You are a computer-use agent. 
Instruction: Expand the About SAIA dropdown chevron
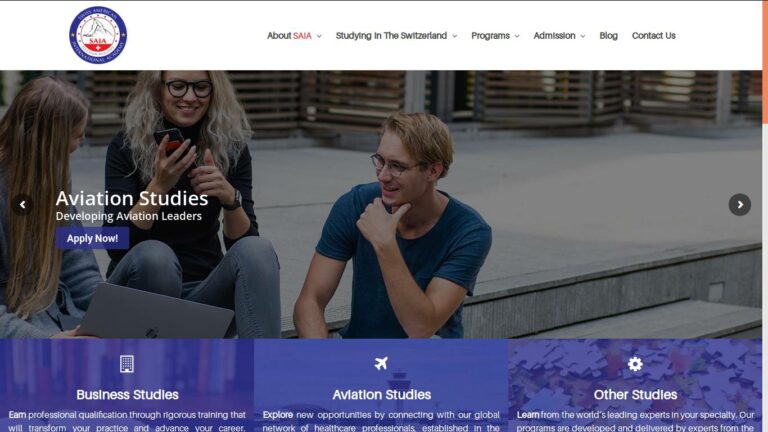319,36
